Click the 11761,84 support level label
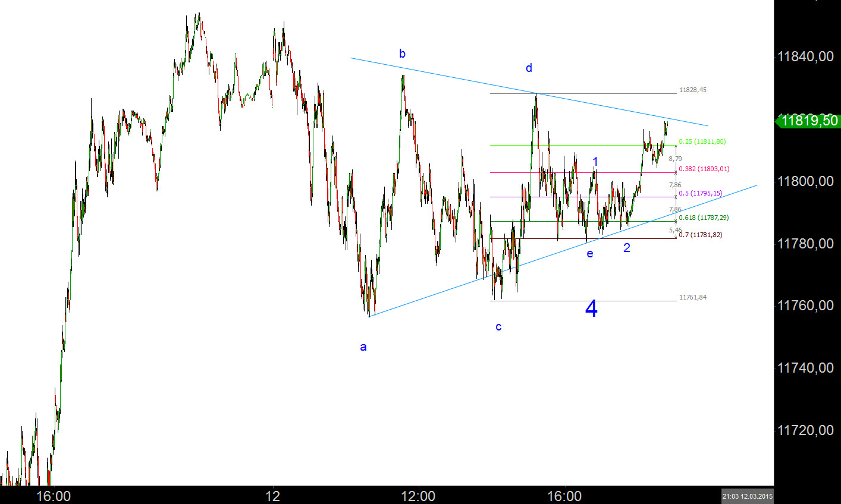The height and width of the screenshot is (504, 841). 692,297
